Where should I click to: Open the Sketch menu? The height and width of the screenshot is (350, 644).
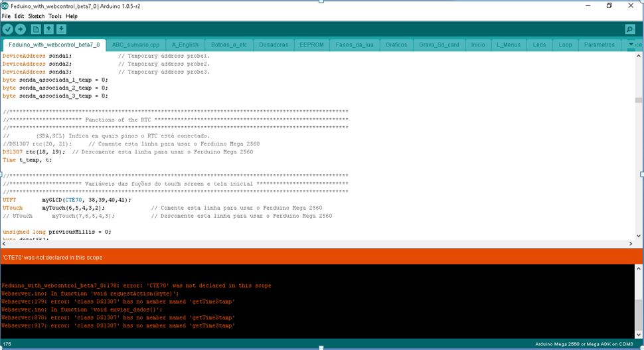tap(36, 16)
